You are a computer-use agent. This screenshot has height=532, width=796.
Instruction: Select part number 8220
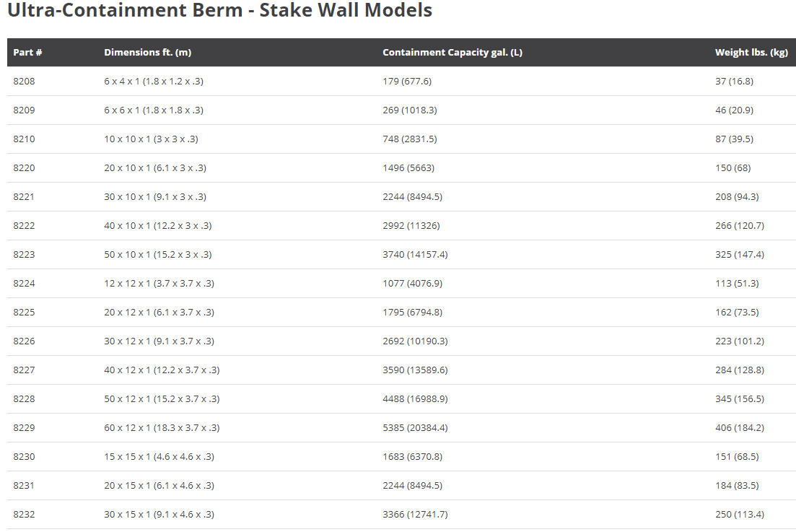(x=24, y=168)
